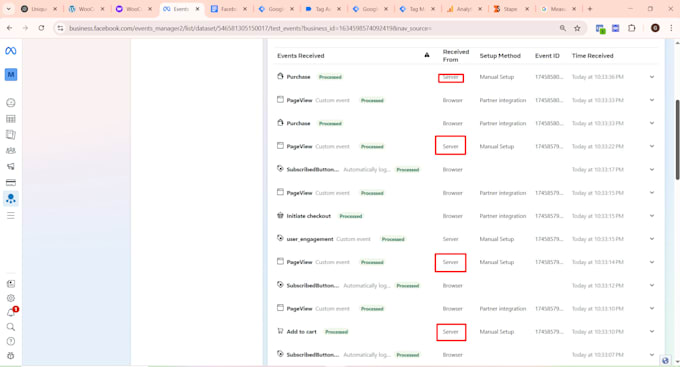The image size is (680, 367).
Task: Click the Setup Method column header
Action: (500, 56)
